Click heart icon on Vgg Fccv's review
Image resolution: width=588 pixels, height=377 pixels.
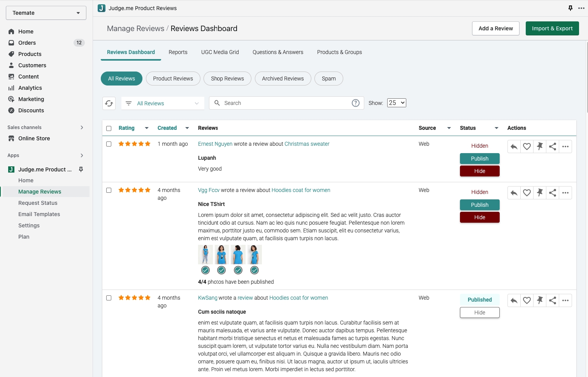[x=527, y=193]
